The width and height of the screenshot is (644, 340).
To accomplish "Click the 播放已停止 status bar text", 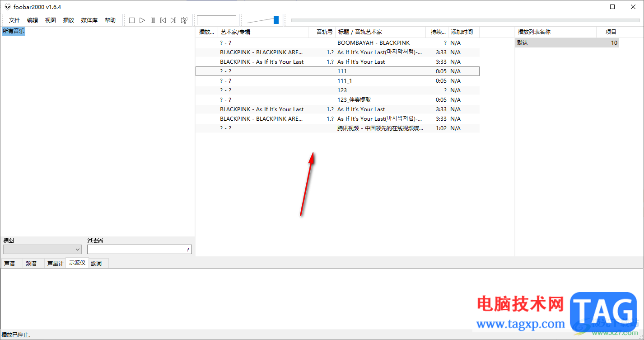I will pos(16,335).
